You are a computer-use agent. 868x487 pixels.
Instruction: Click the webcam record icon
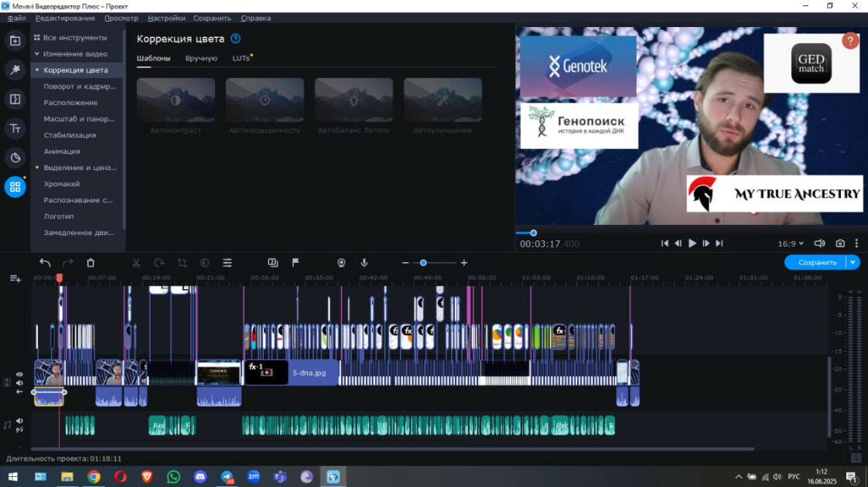pyautogui.click(x=342, y=263)
